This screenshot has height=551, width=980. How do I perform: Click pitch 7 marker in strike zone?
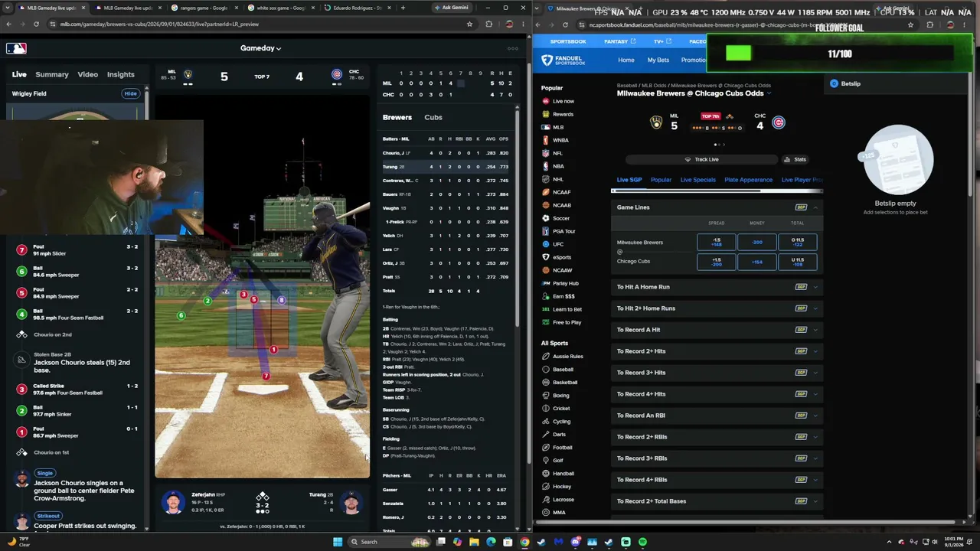click(266, 376)
